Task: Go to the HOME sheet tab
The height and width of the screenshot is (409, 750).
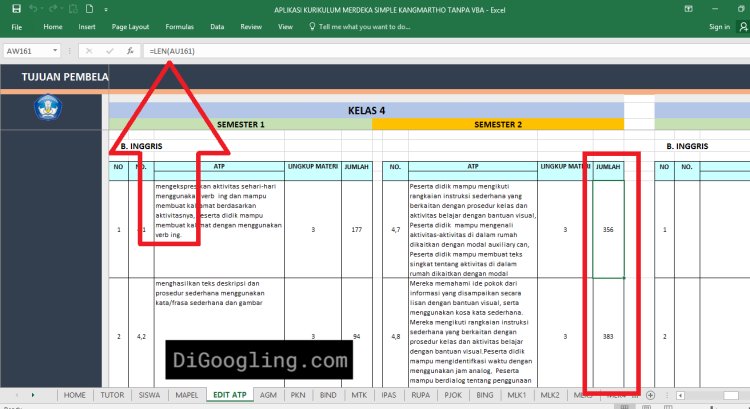Action: pos(74,395)
